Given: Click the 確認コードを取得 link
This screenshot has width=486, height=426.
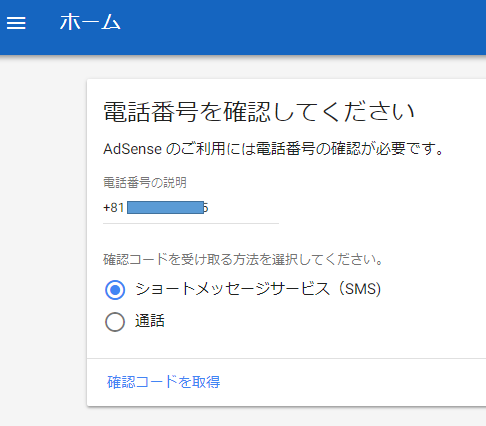Looking at the screenshot, I should coord(164,382).
